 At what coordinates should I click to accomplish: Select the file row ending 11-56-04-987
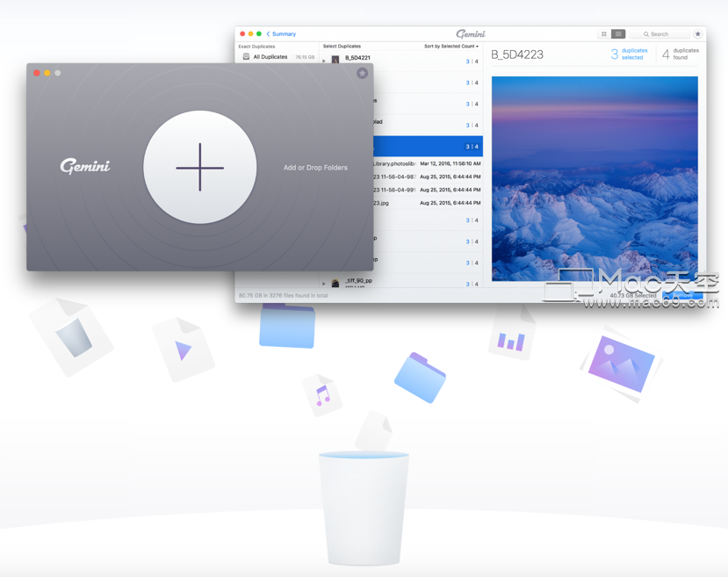[x=427, y=177]
